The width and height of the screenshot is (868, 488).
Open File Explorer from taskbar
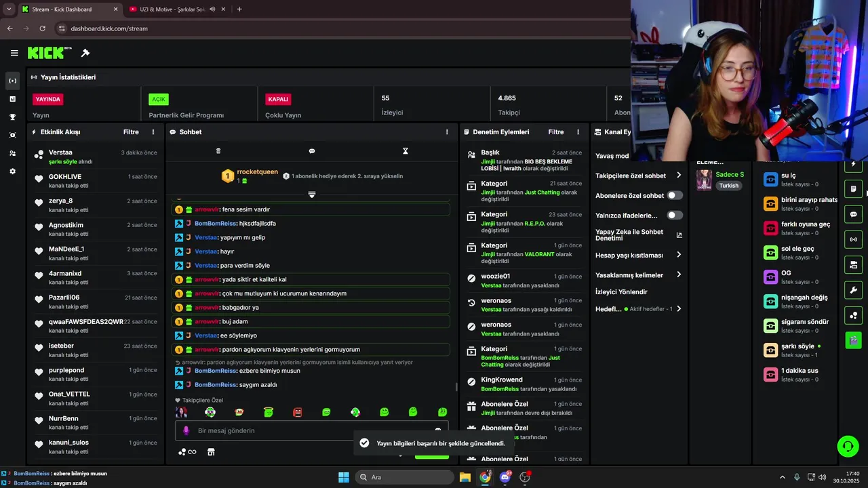[x=465, y=477]
